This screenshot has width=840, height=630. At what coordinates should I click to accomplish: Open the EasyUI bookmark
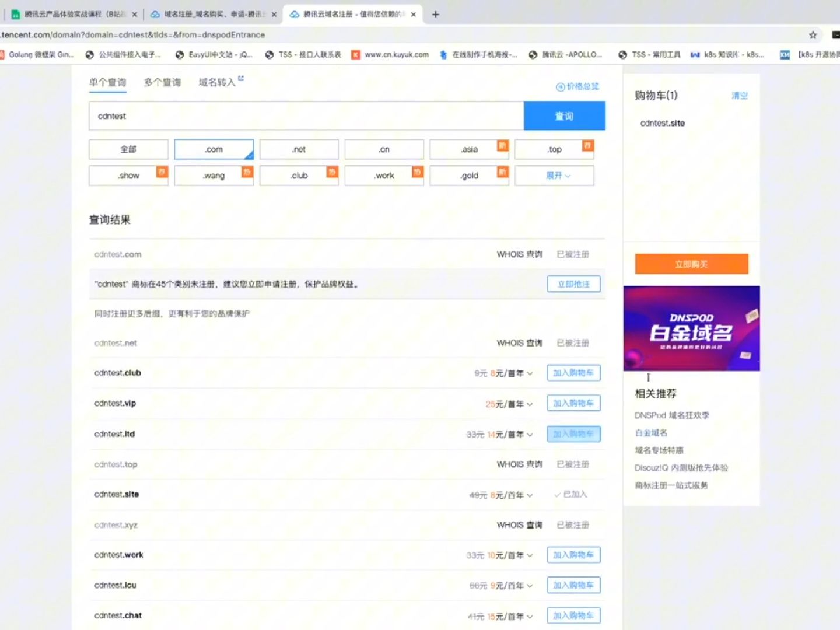(x=215, y=55)
